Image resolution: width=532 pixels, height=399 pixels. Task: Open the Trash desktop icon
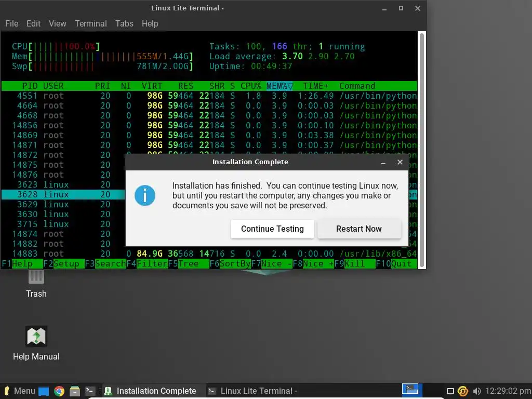coord(36,283)
